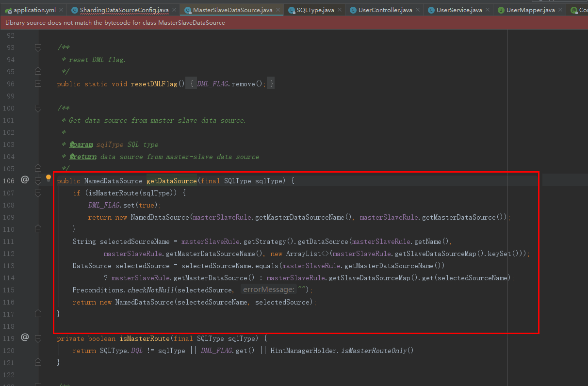Click ArrayList<> on line 112
The height and width of the screenshot is (386, 588).
point(307,254)
